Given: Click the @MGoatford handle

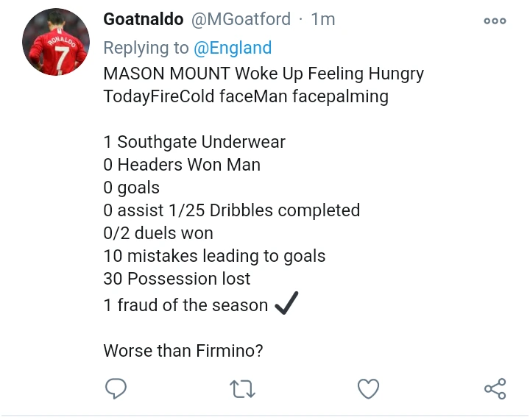Looking at the screenshot, I should [241, 20].
